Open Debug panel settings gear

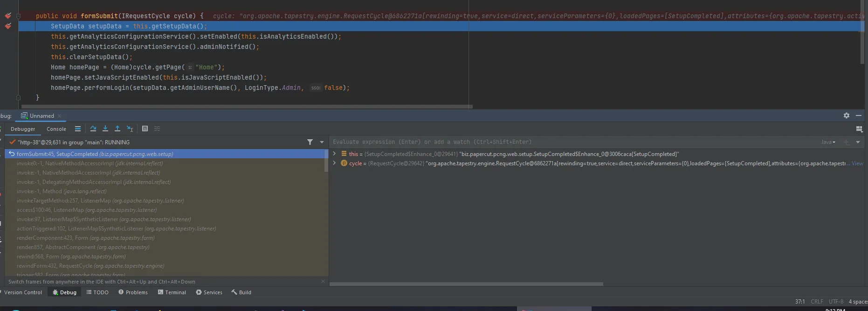847,115
